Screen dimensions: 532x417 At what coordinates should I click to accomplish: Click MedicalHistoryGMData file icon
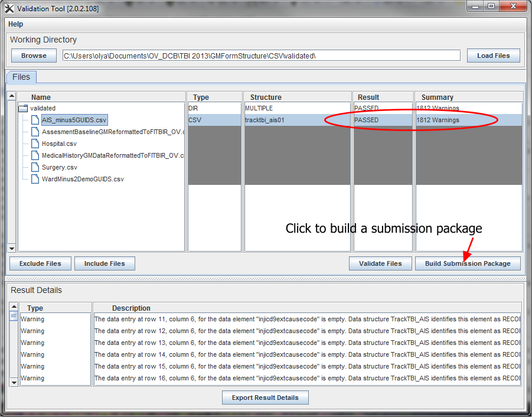pyautogui.click(x=35, y=155)
